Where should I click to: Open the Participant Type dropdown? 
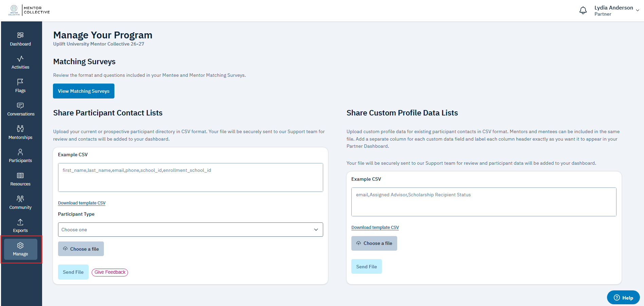point(190,230)
